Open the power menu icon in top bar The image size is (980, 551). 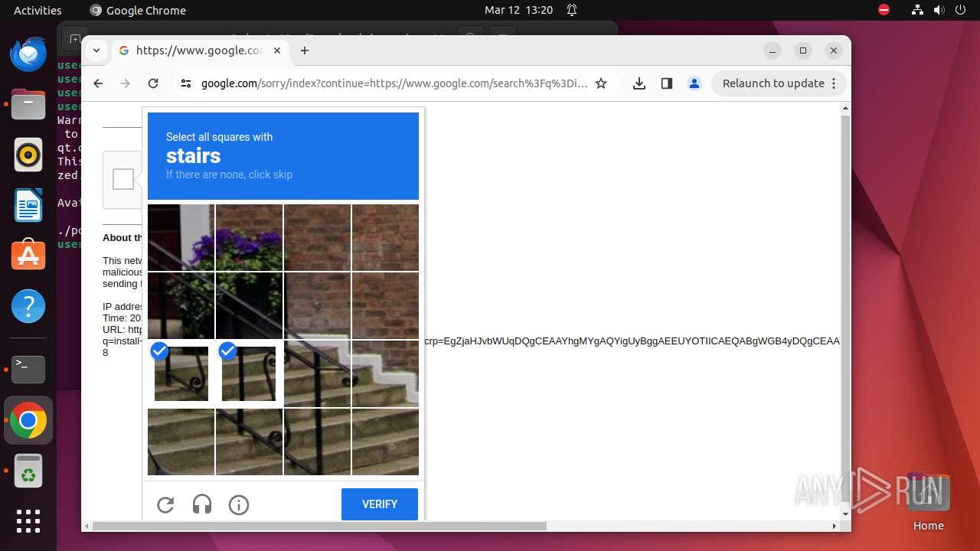[x=961, y=11]
